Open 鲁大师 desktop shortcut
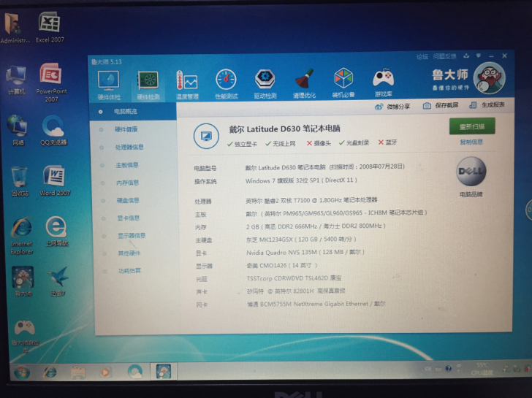Screen dimensions: 532x398 coord(23,281)
